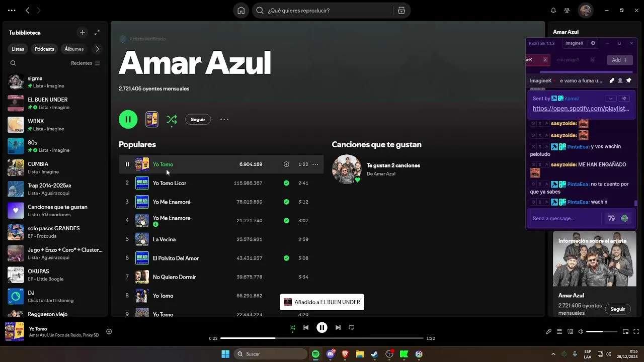Select the La Vecina track
Screen dimensions: 644x362
click(x=221, y=239)
